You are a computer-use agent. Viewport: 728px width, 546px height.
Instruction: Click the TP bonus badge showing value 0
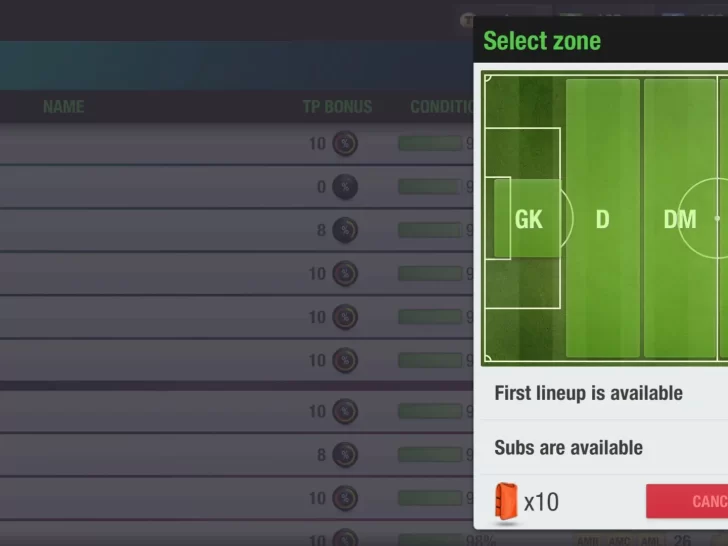tap(345, 186)
